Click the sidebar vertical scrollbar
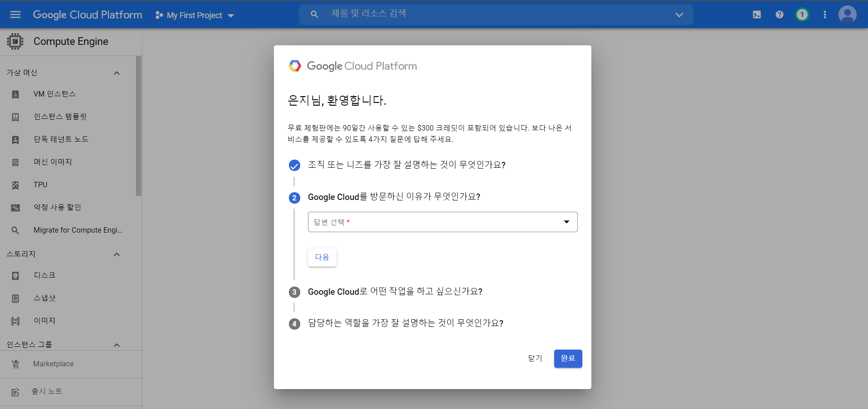 [x=139, y=126]
